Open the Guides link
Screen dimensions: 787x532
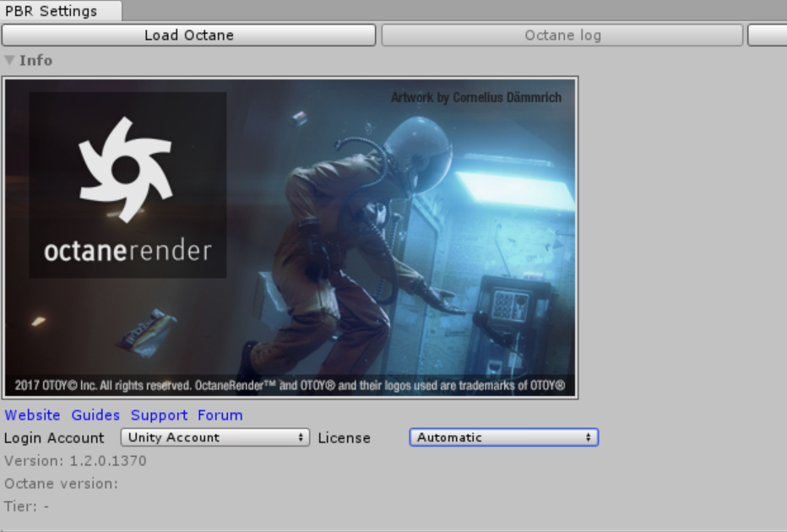pyautogui.click(x=95, y=415)
